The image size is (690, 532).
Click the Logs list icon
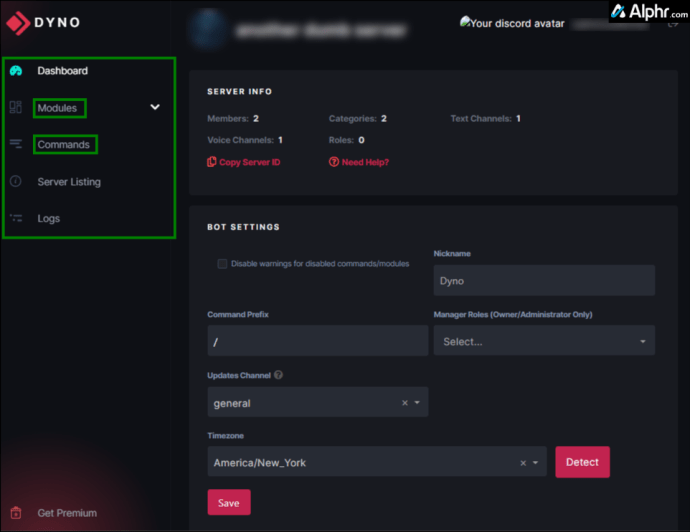coord(16,218)
